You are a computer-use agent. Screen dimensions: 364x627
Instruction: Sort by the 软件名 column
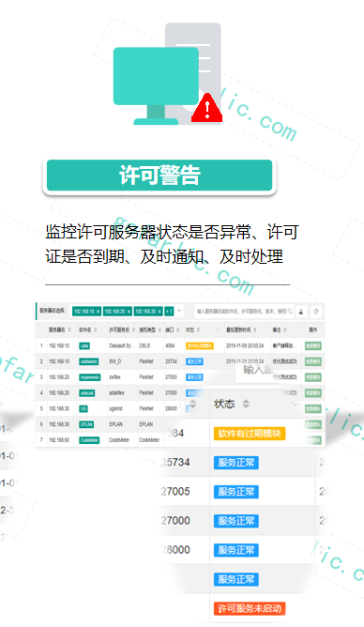click(x=96, y=329)
